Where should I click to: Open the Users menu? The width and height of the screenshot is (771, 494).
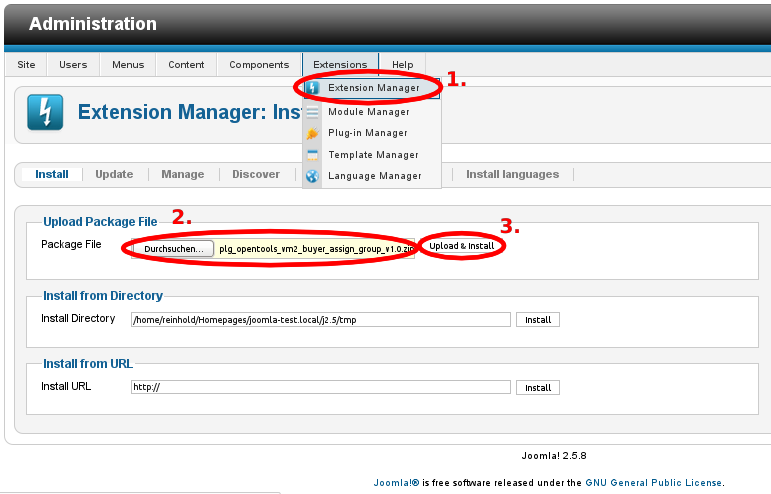[x=73, y=65]
